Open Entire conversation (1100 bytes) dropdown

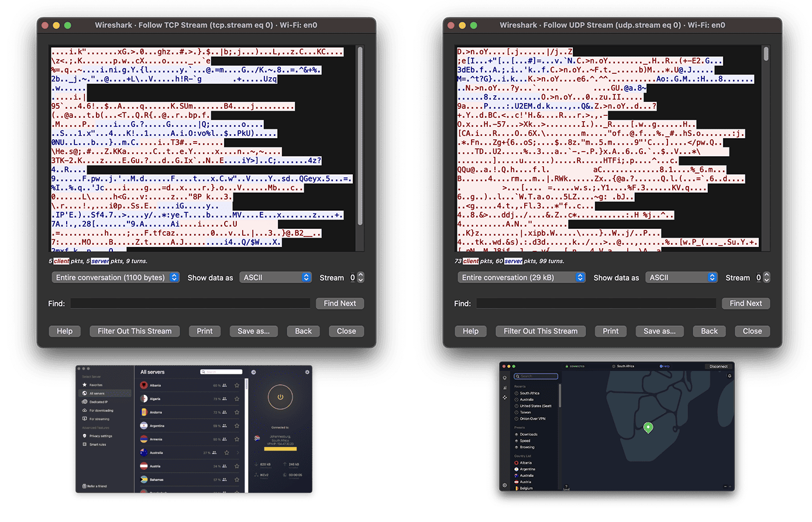115,277
